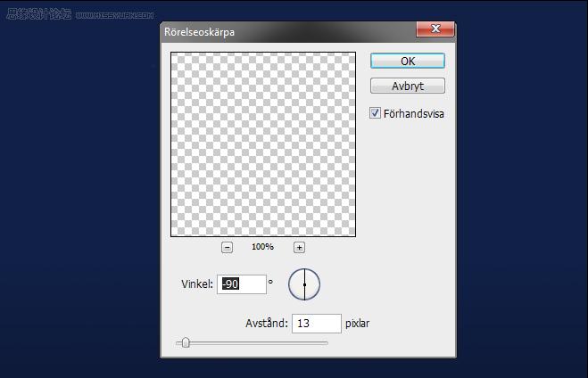Click the 100% zoom level readout
This screenshot has height=378, width=588.
(x=262, y=247)
